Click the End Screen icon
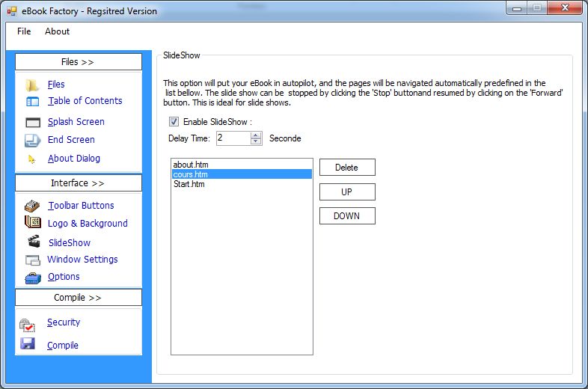This screenshot has width=588, height=389. (x=33, y=141)
